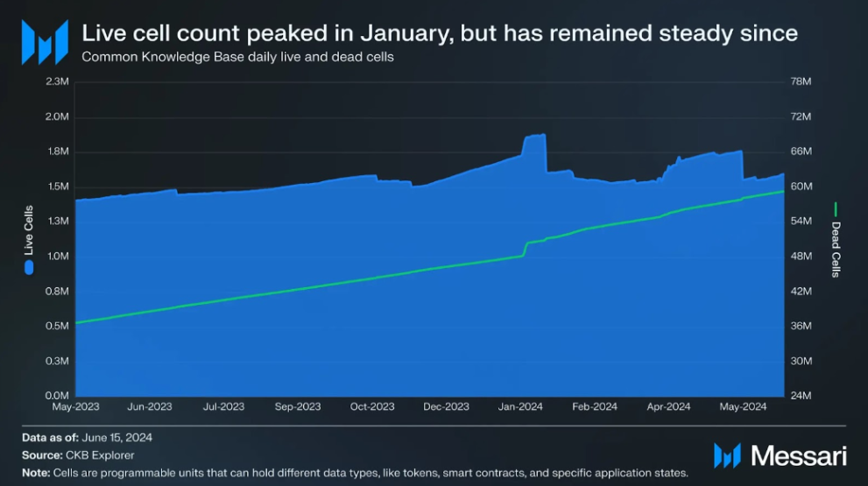Click the Note about programmable cells
868x486 pixels.
355,473
